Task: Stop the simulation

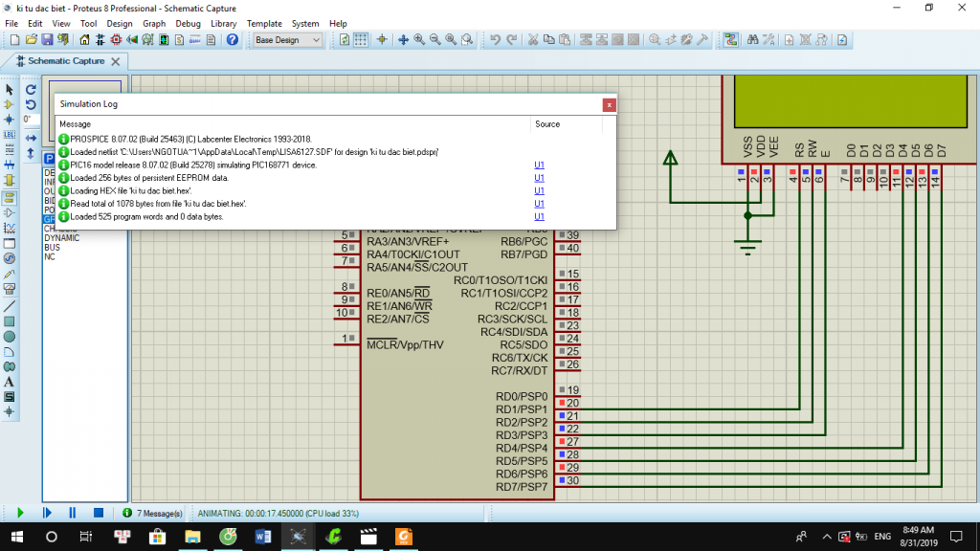Action: pos(98,513)
